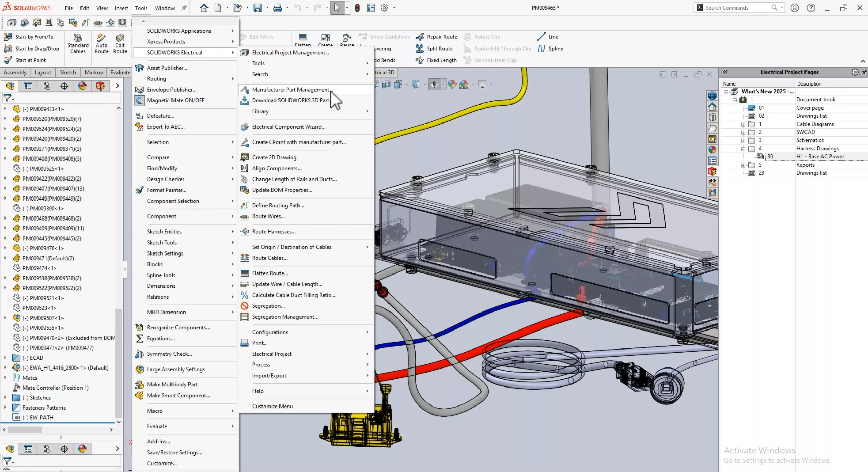Click the feature tree filter icon
The height and width of the screenshot is (472, 868).
7,98
